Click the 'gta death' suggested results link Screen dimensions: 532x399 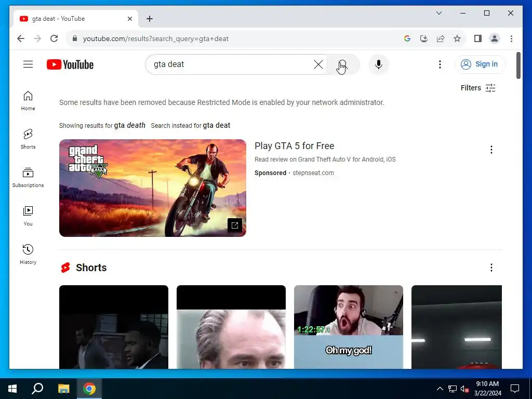point(129,125)
